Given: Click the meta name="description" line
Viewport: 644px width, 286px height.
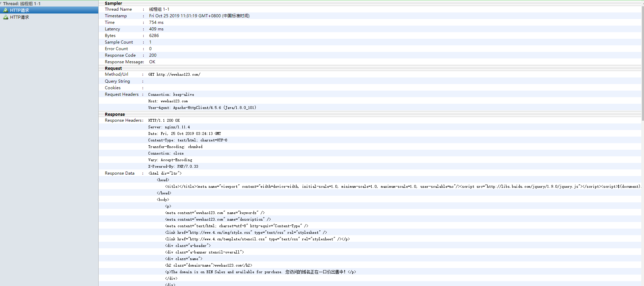Looking at the screenshot, I should 218,219.
